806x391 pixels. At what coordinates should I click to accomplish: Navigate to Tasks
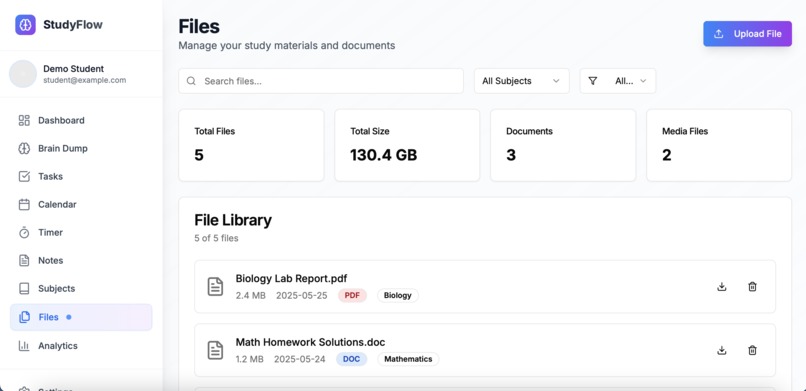tap(81, 176)
